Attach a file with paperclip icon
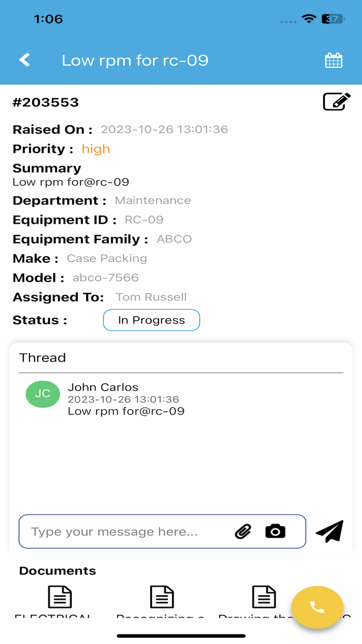This screenshot has height=644, width=362. pos(243,531)
